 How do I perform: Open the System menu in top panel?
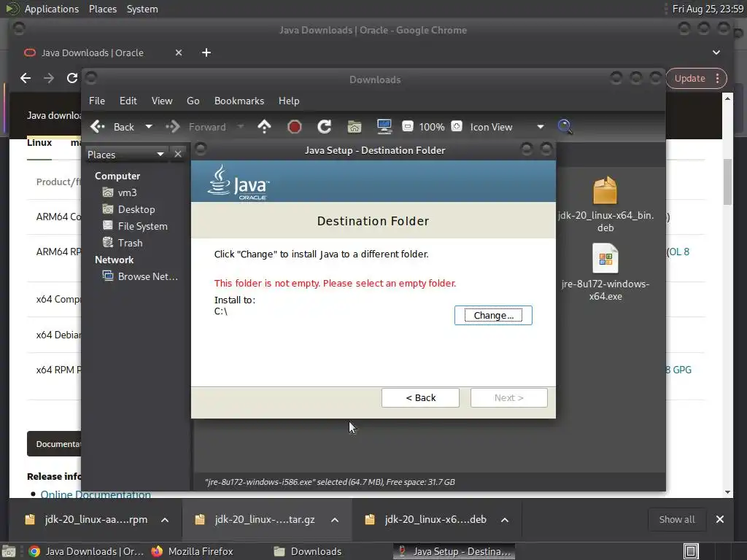(x=142, y=9)
